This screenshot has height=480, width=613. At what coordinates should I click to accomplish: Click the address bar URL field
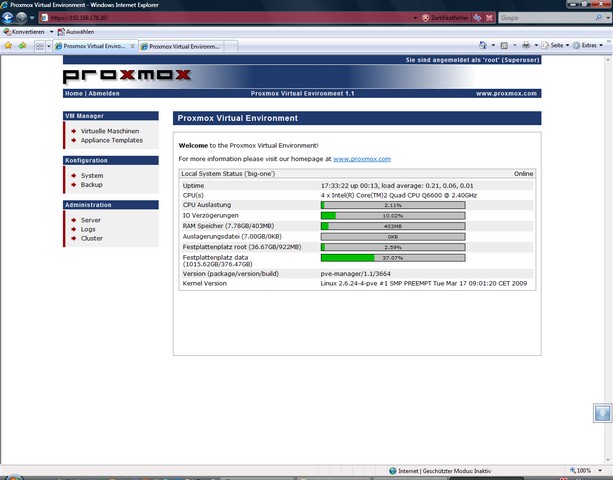(226, 18)
